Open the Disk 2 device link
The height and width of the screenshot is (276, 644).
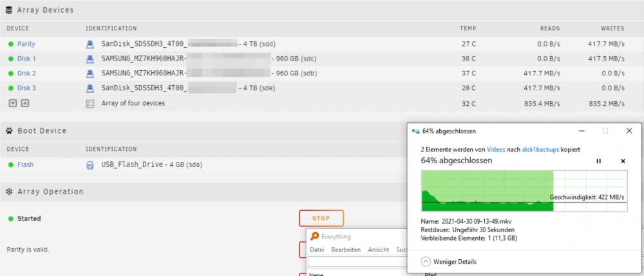26,74
